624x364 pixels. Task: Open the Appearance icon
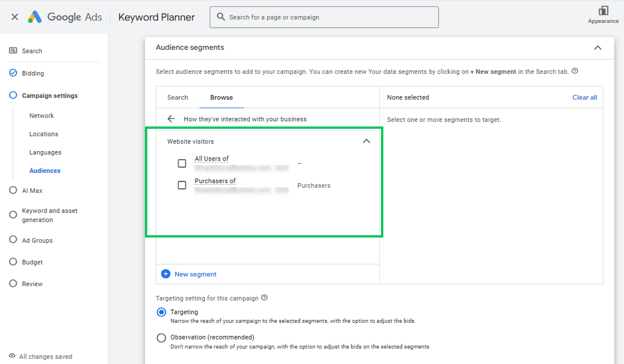(603, 11)
